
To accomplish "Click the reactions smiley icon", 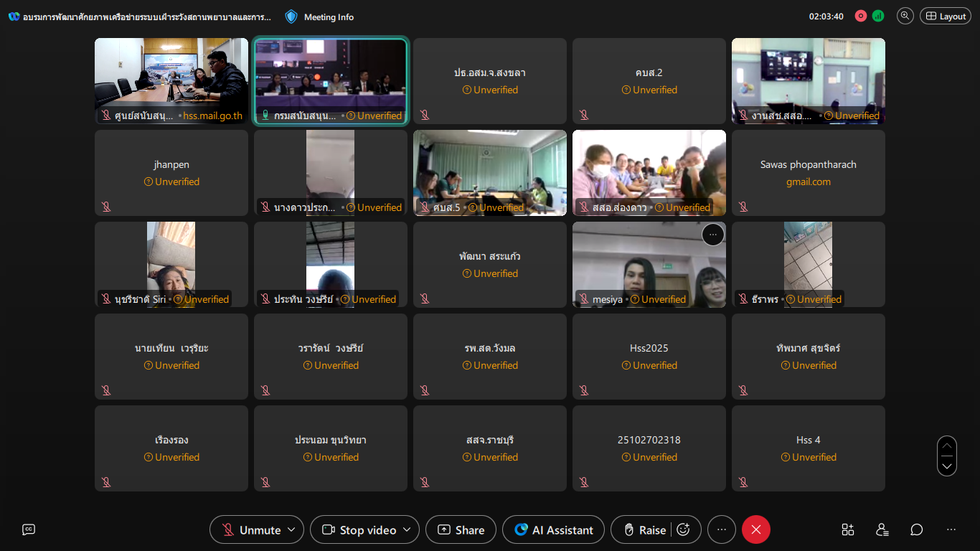I will pos(684,529).
